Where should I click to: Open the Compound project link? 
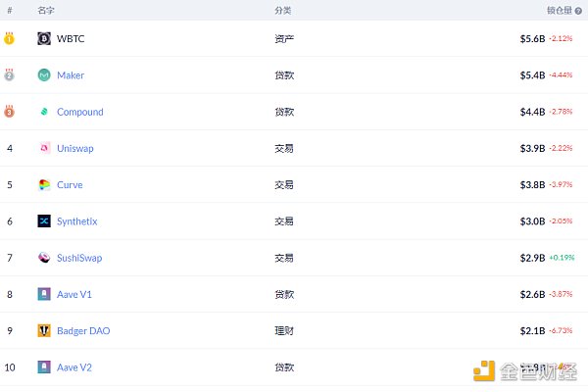coord(79,112)
